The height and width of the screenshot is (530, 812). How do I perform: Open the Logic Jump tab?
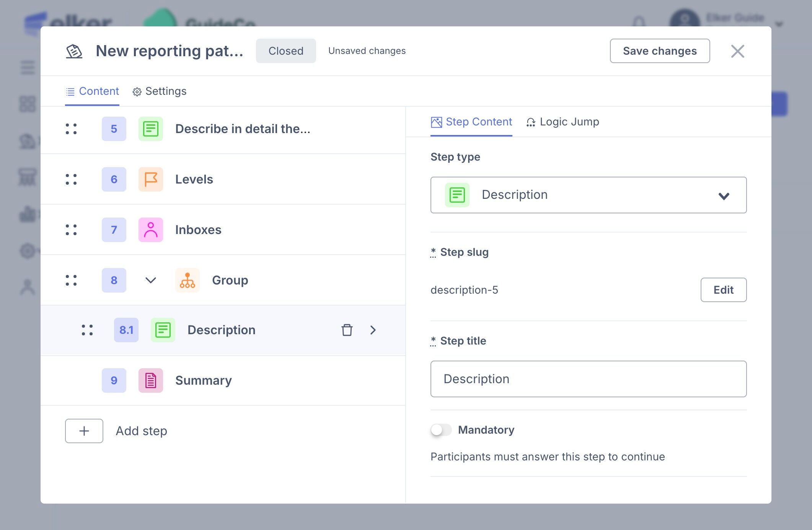tap(563, 122)
